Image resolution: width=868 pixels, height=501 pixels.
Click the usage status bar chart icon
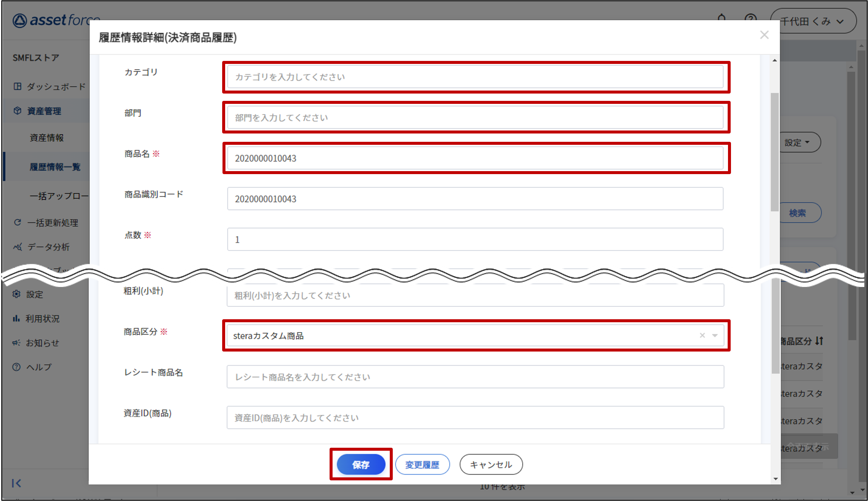(x=16, y=319)
